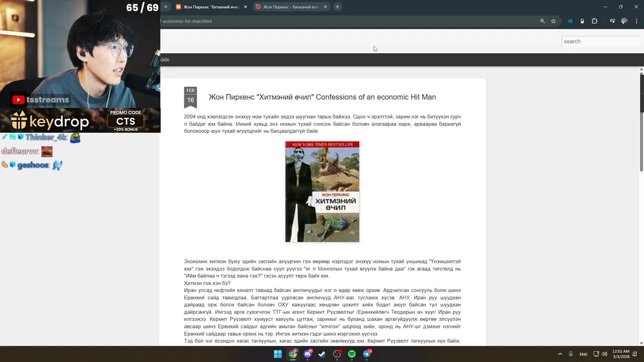Image resolution: width=644 pixels, height=362 pixels.
Task: Open Spotify from the taskbar
Action: tap(352, 354)
